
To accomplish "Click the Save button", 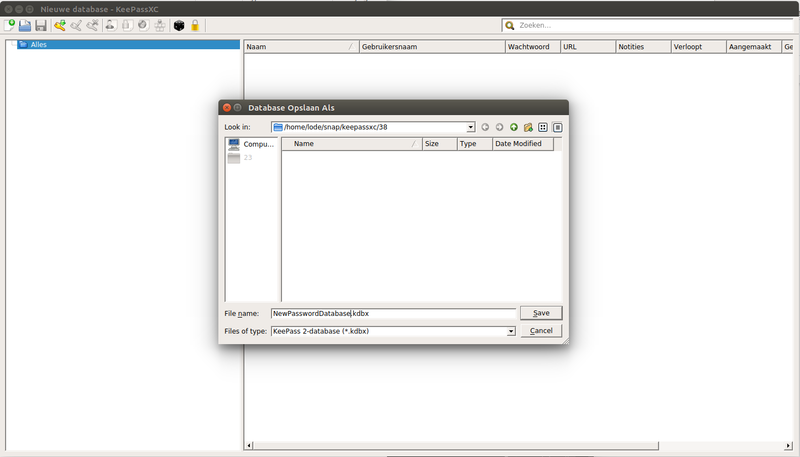I will coord(541,313).
